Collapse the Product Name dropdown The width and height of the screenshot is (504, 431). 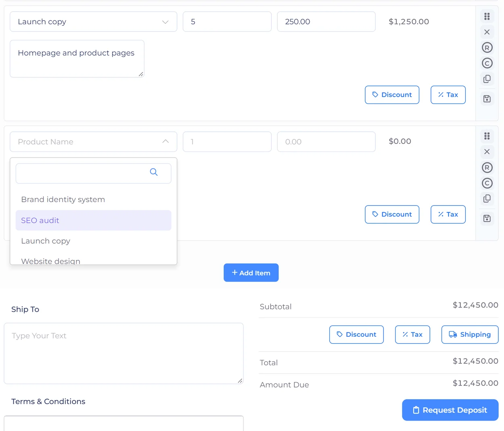coord(94,142)
